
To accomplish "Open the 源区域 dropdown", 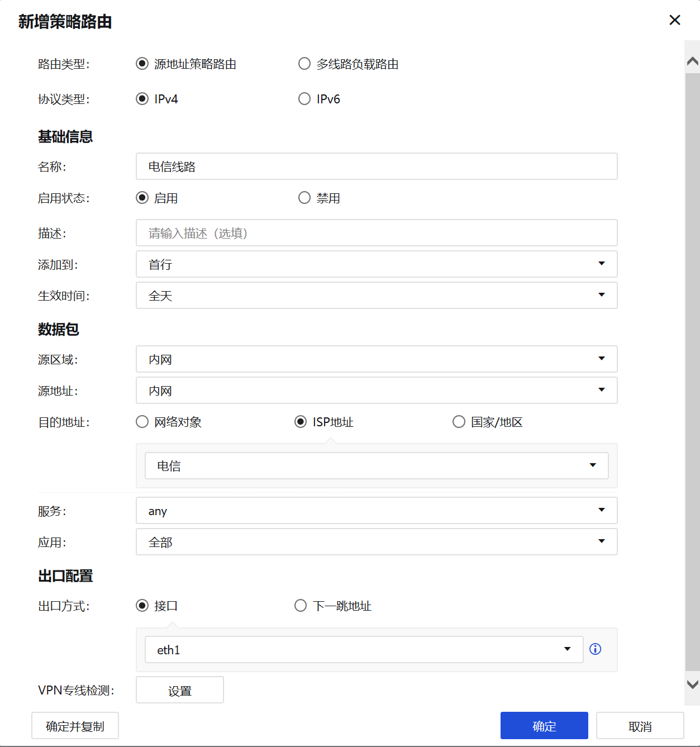I will click(376, 359).
